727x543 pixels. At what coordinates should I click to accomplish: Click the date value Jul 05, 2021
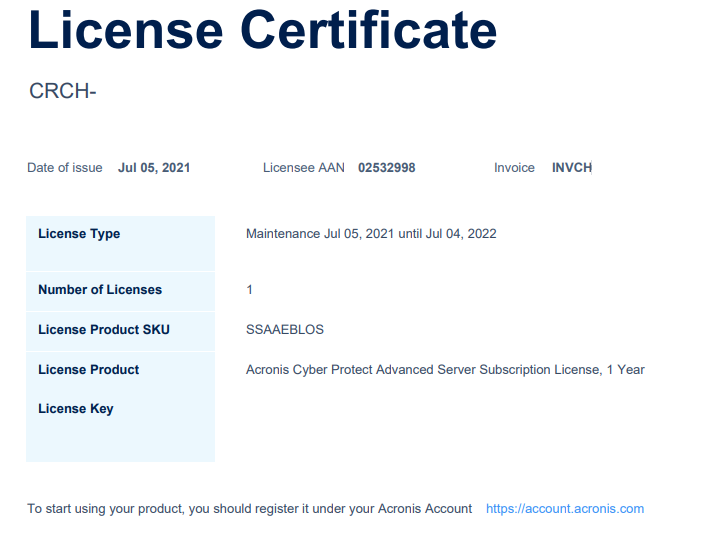[154, 167]
